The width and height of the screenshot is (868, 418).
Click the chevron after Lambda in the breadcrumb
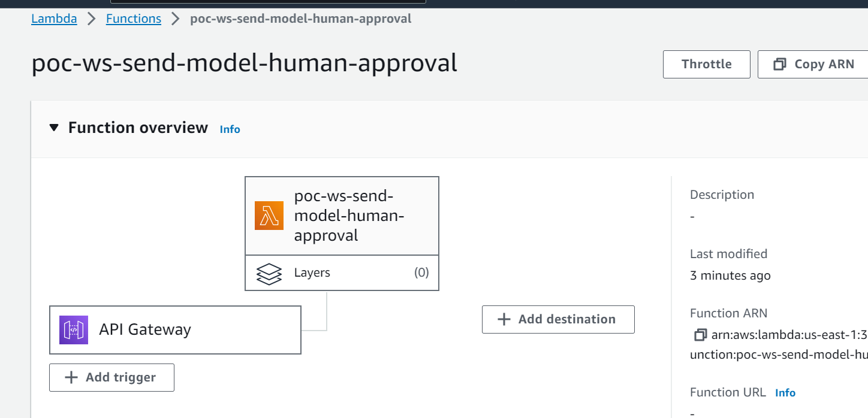[x=91, y=19]
